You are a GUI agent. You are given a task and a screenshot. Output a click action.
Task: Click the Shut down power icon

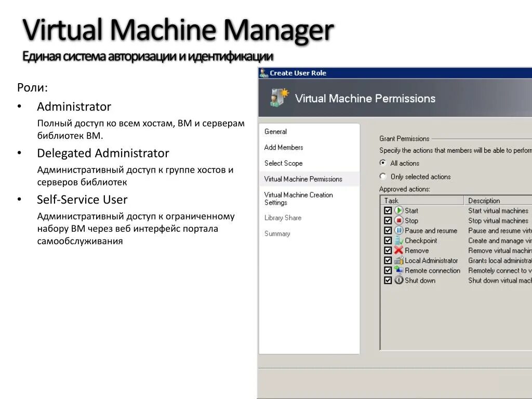pyautogui.click(x=398, y=280)
